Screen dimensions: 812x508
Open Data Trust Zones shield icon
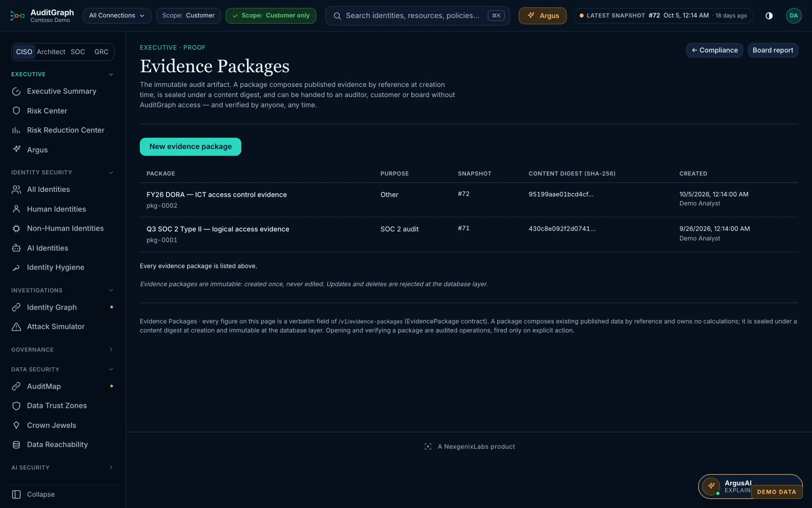(x=16, y=406)
